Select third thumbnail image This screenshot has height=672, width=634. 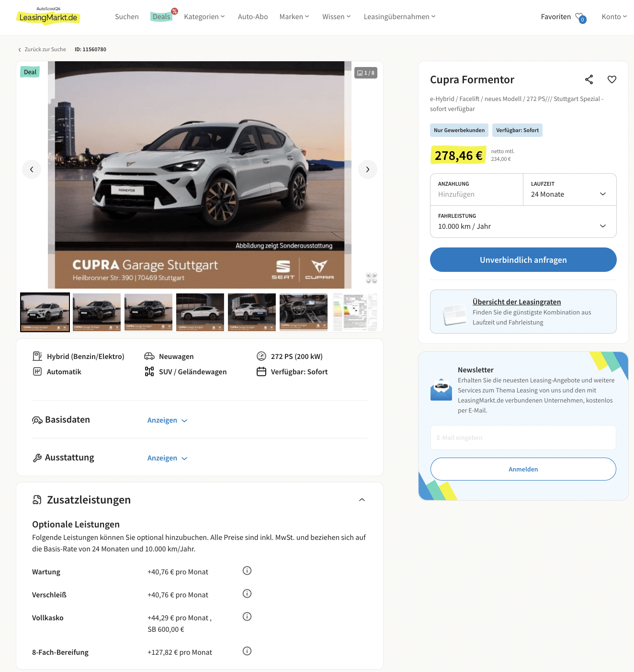[x=148, y=312]
